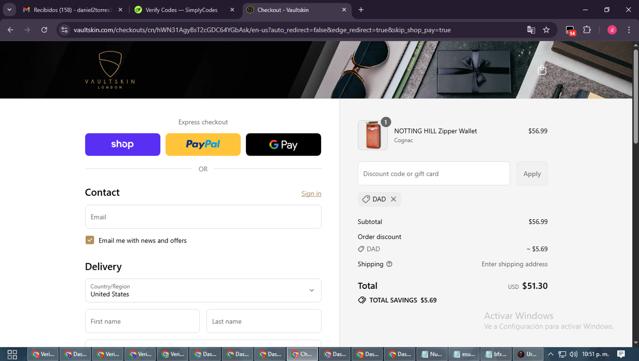This screenshot has width=639, height=361.
Task: Bookmark this page with the star icon
Action: (x=546, y=30)
